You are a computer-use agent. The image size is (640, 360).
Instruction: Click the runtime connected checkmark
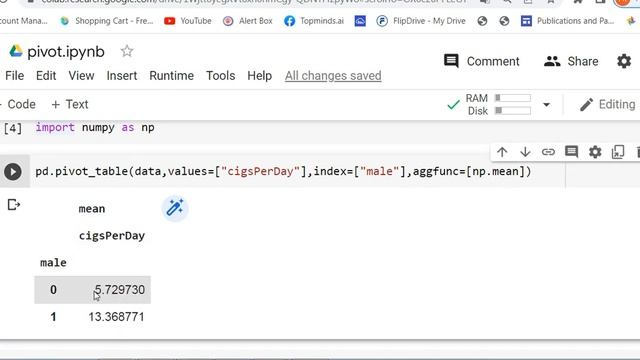(453, 104)
